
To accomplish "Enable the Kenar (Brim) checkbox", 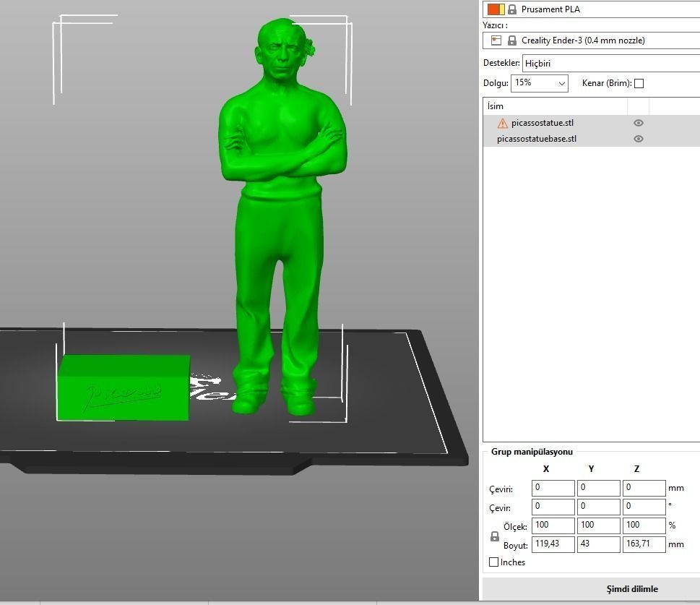I will (639, 83).
